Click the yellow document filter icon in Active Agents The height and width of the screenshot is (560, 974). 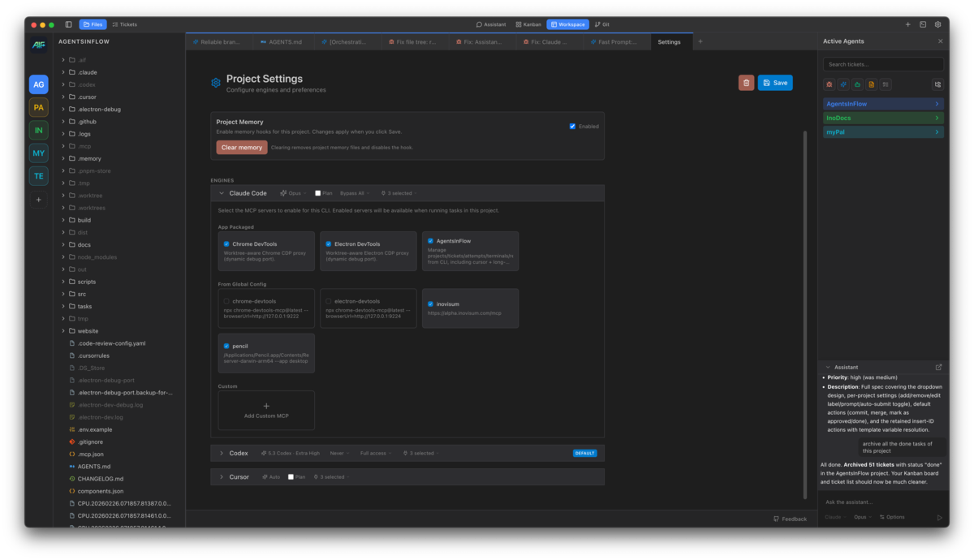coord(873,84)
